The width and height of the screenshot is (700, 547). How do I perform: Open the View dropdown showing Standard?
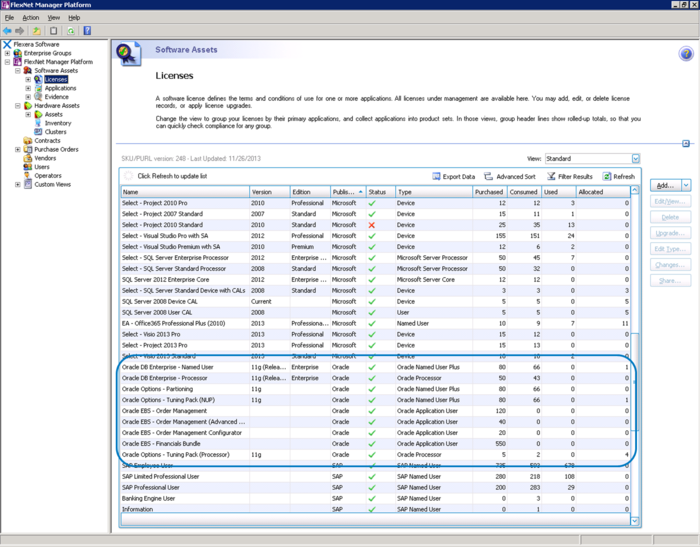pos(635,159)
